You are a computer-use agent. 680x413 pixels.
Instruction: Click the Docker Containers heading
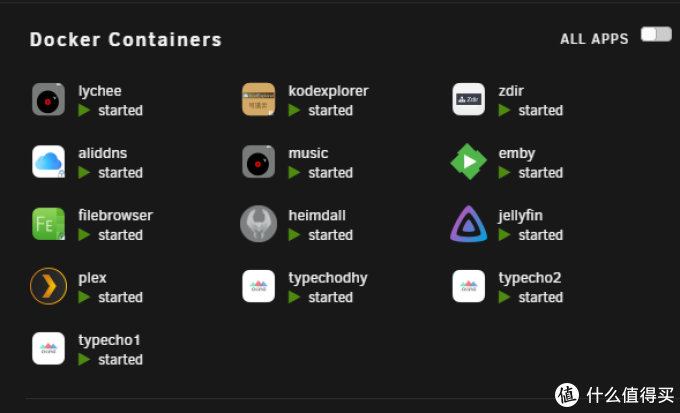pos(126,39)
